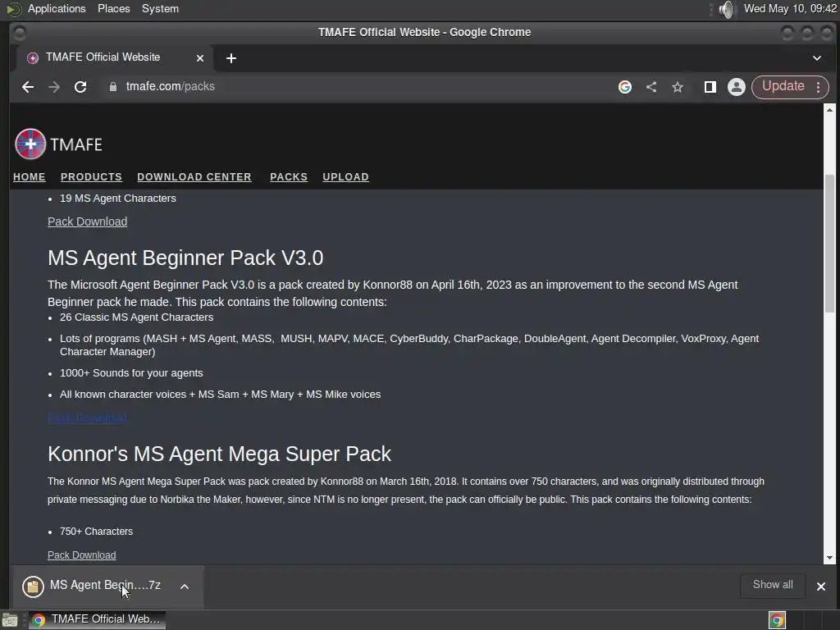Click Chrome icon in the system tray
This screenshot has width=840, height=630.
point(777,620)
